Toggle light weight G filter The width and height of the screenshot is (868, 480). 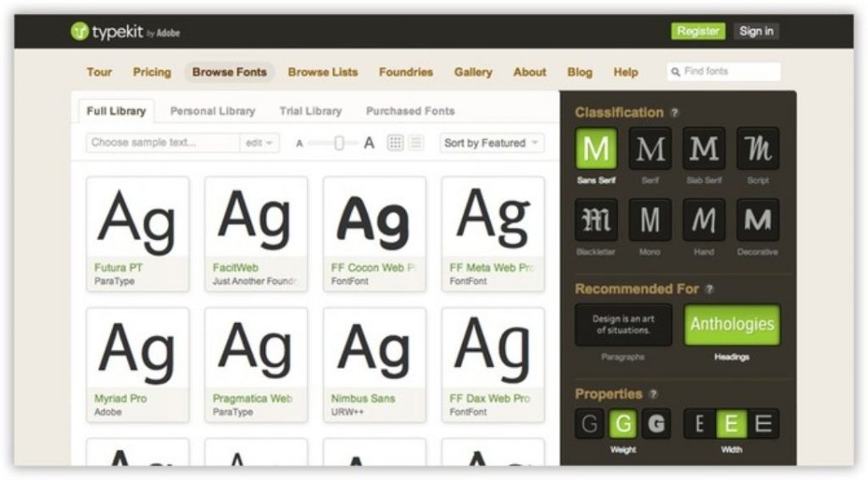[590, 424]
